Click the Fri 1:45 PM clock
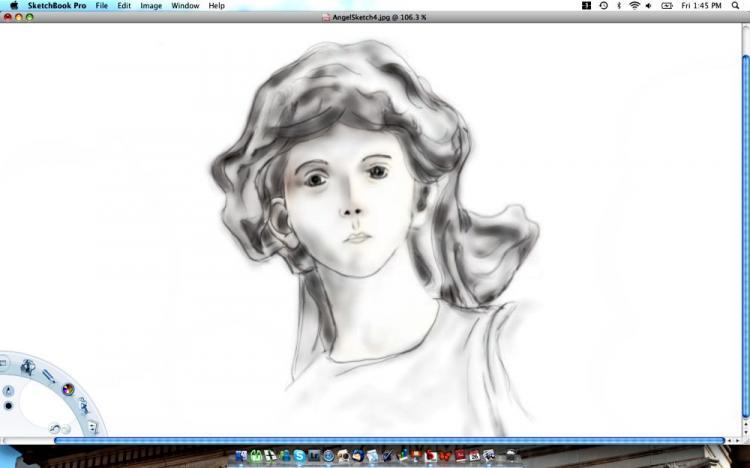The height and width of the screenshot is (468, 750). 701,6
